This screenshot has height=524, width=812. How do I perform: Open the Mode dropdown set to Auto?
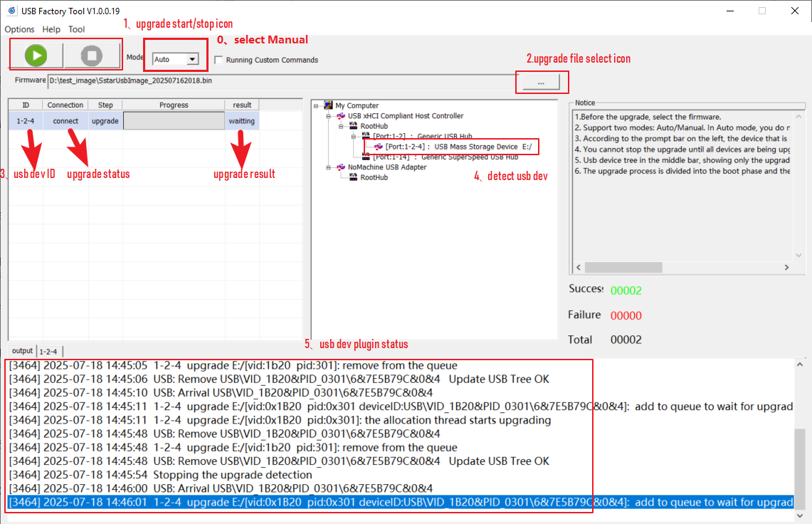(192, 60)
